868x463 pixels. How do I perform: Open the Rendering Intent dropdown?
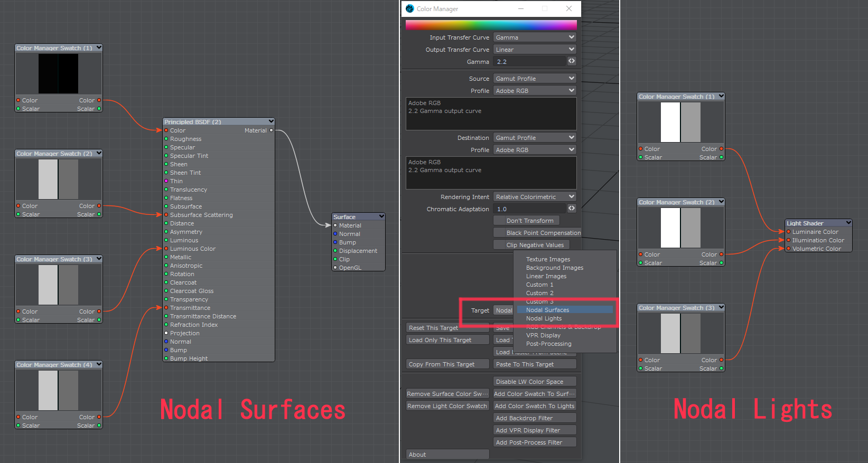coord(535,197)
